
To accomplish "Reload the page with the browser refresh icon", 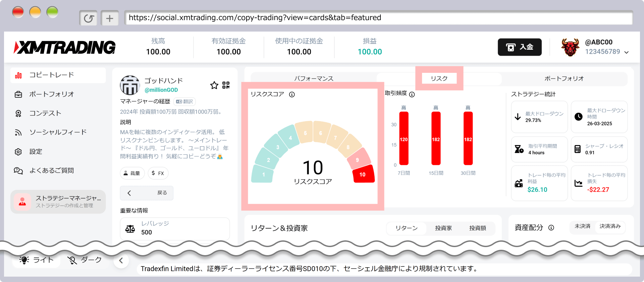I will coord(89,18).
